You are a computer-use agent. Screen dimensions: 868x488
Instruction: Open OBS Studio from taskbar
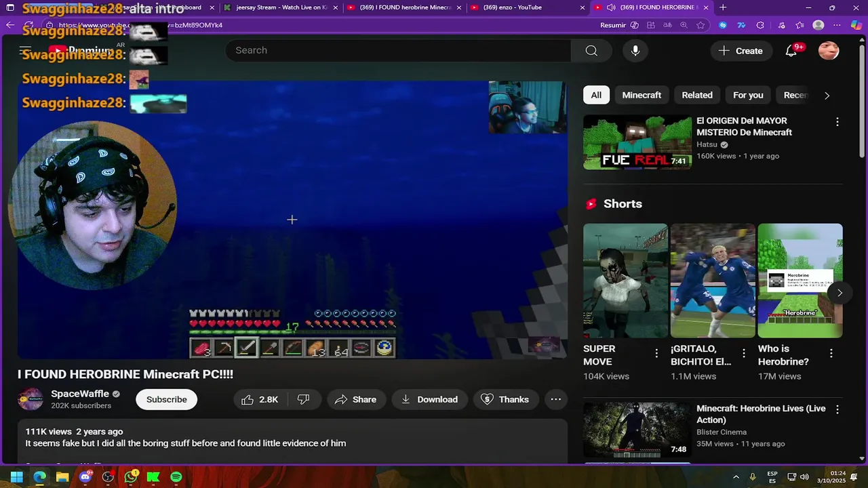tap(108, 477)
